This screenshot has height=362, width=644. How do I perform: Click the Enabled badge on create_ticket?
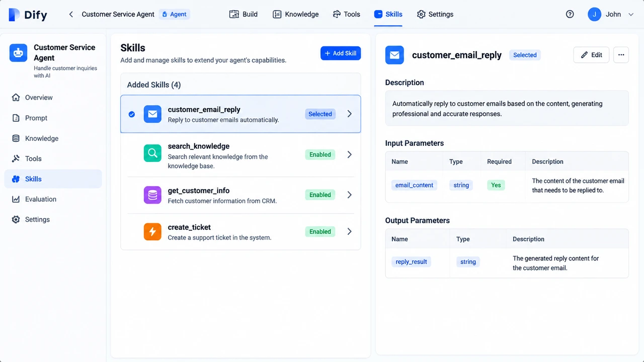coord(320,231)
